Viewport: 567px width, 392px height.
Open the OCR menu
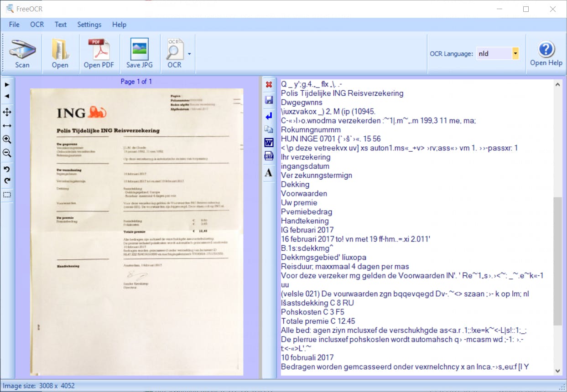pos(37,25)
